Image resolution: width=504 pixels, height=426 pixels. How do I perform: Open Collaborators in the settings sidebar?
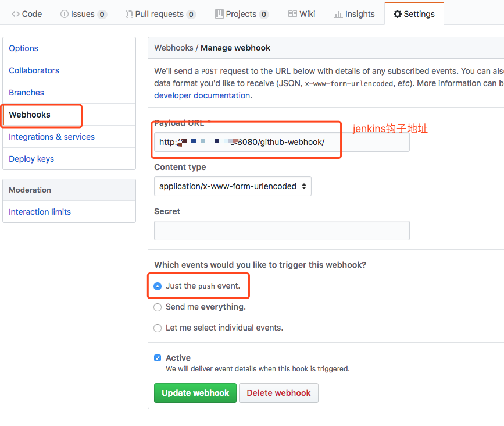34,70
